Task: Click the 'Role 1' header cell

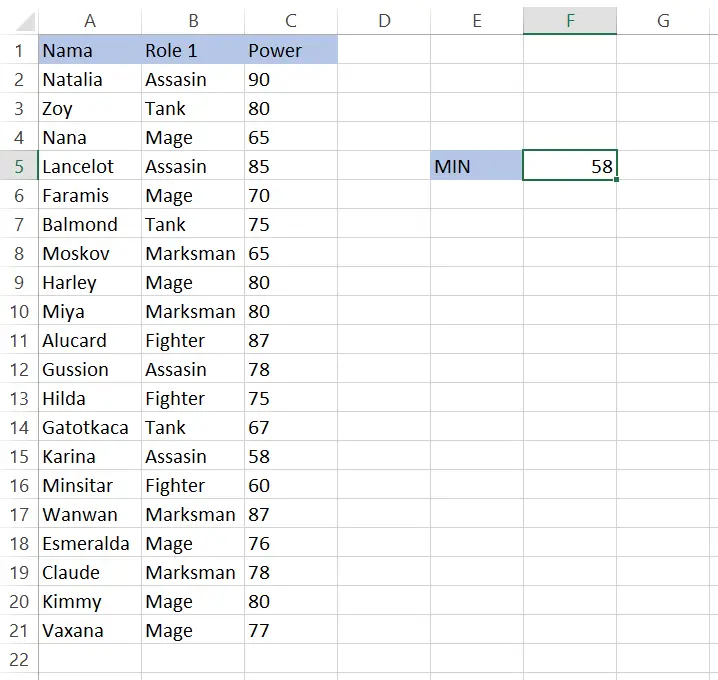Action: pyautogui.click(x=193, y=49)
